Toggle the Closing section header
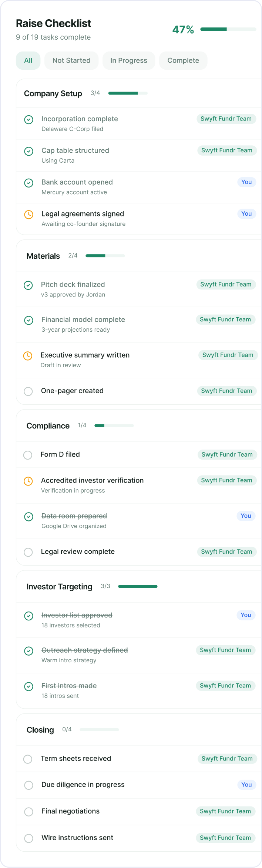 [40, 730]
